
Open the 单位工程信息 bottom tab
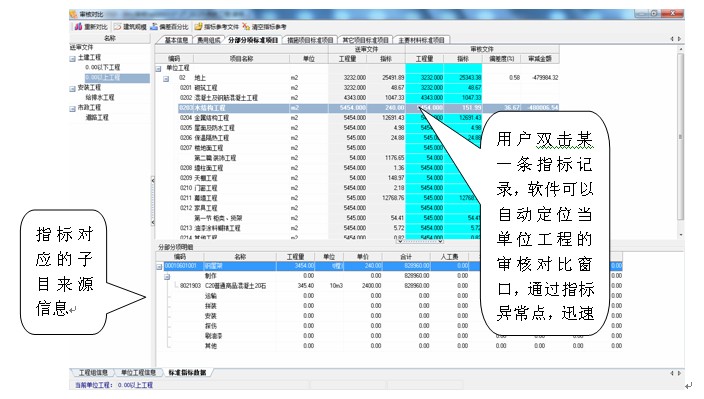138,373
